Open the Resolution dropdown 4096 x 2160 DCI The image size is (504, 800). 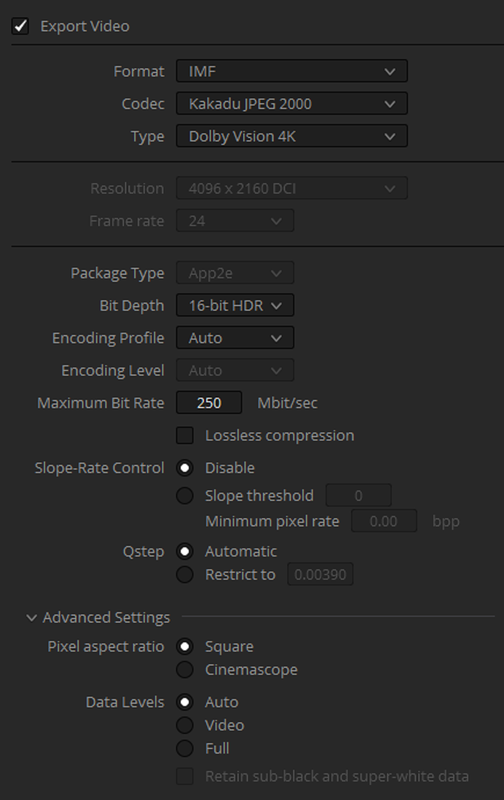click(292, 188)
